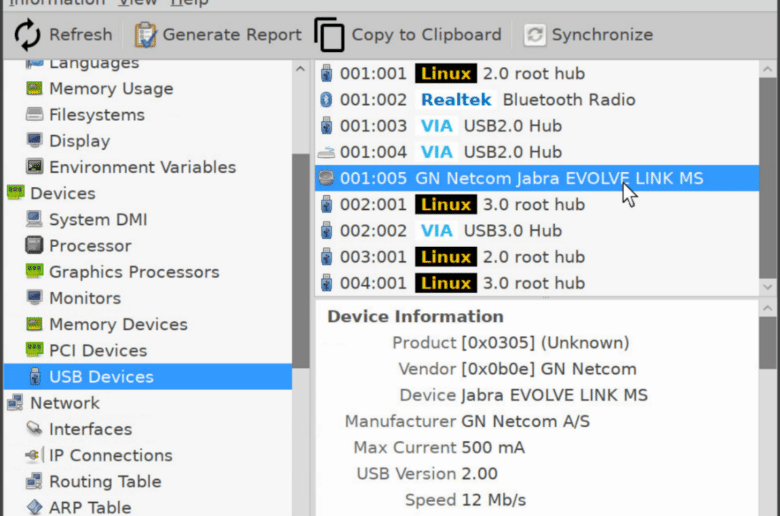Open the Graphics Processors entry
This screenshot has width=780, height=516.
click(x=134, y=272)
